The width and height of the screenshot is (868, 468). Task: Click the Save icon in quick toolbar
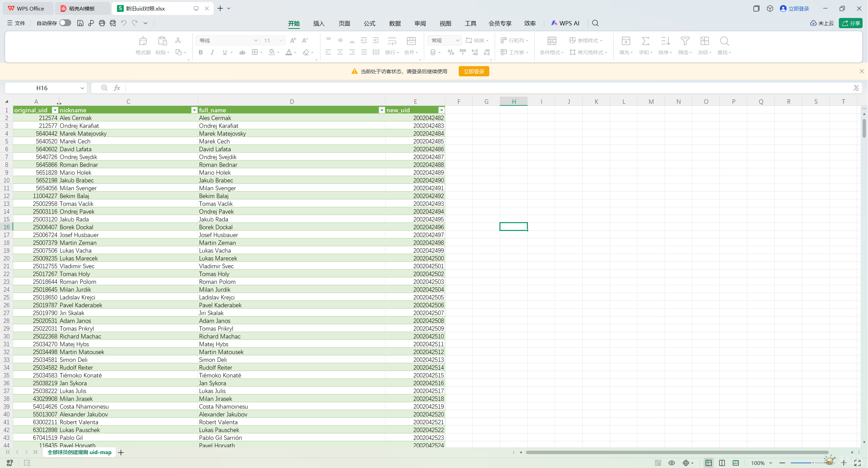(x=80, y=23)
